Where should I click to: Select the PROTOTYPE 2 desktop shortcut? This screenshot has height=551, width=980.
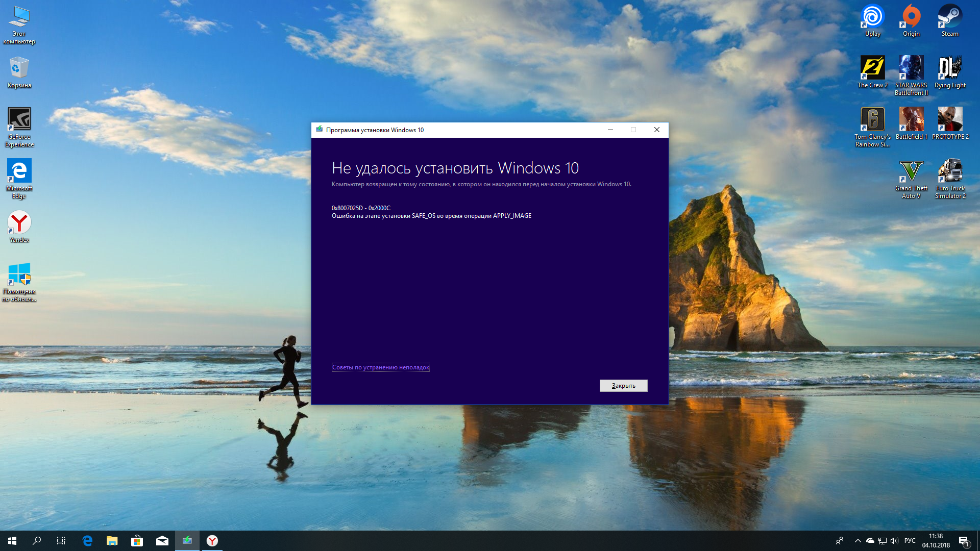point(950,123)
